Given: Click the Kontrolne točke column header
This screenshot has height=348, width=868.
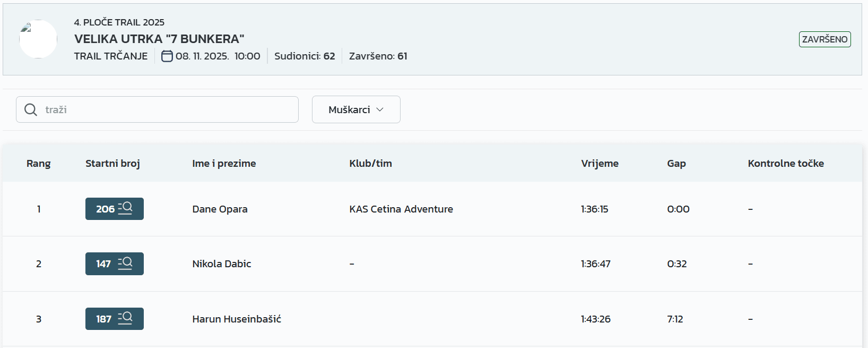Looking at the screenshot, I should pyautogui.click(x=786, y=163).
